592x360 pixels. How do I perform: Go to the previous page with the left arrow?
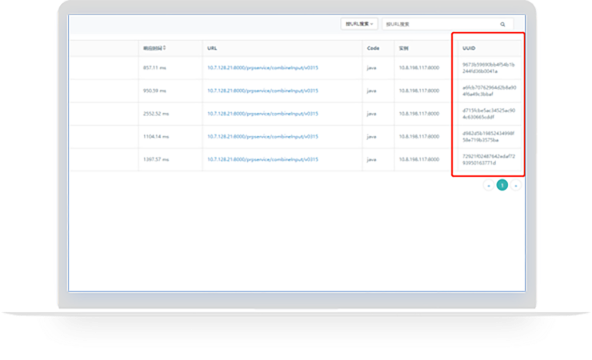489,185
